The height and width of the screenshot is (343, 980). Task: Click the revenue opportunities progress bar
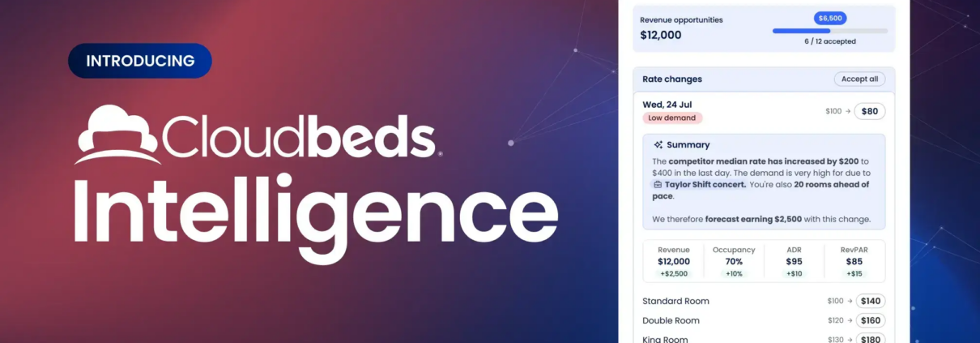coord(829,31)
